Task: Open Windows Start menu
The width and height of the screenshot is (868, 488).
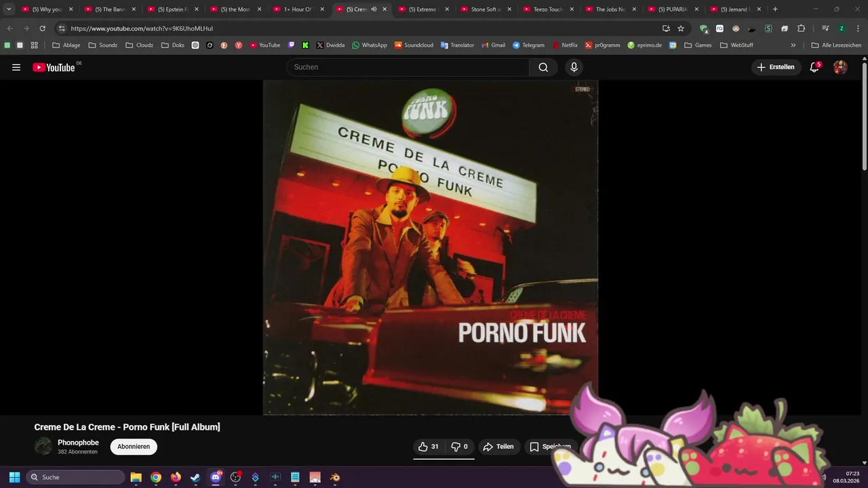Action: 14,477
